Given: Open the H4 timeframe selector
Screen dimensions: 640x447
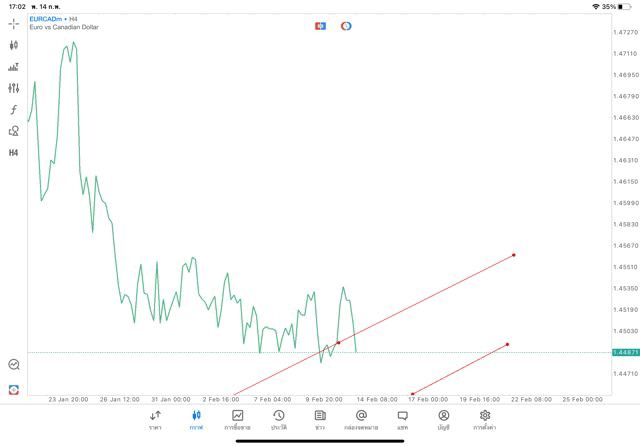Looking at the screenshot, I should click(14, 153).
